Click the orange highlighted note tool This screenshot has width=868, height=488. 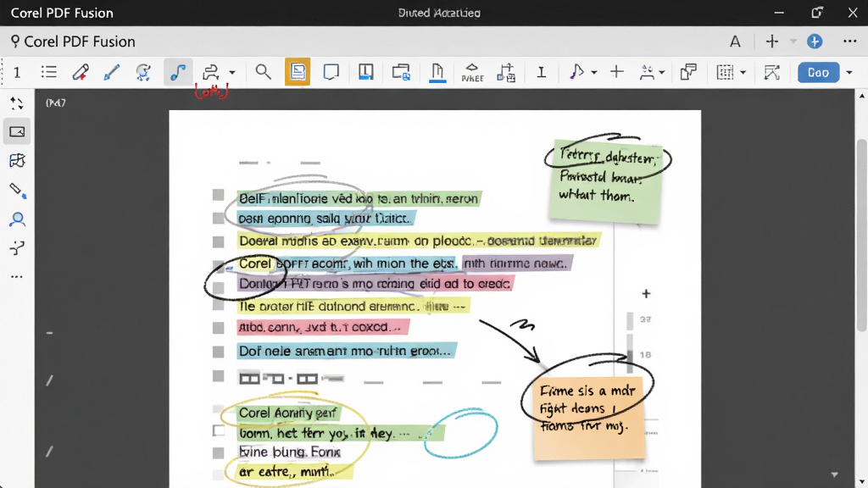click(x=298, y=72)
